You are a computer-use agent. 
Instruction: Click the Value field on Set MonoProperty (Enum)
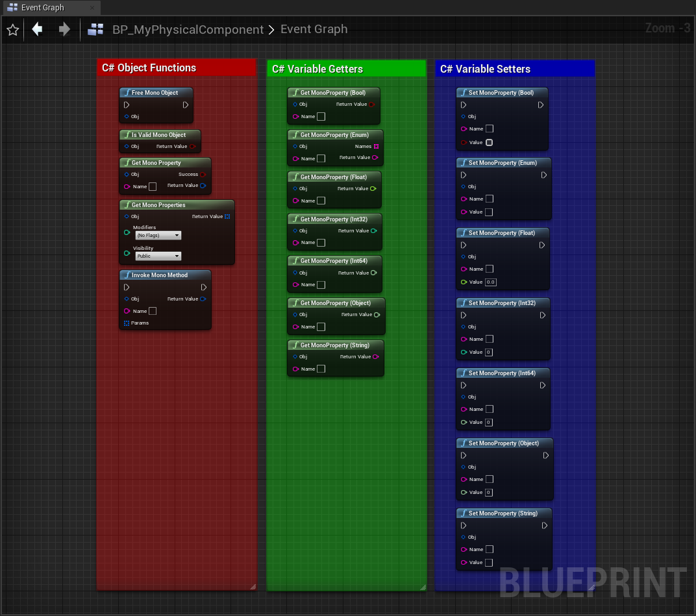tap(489, 212)
